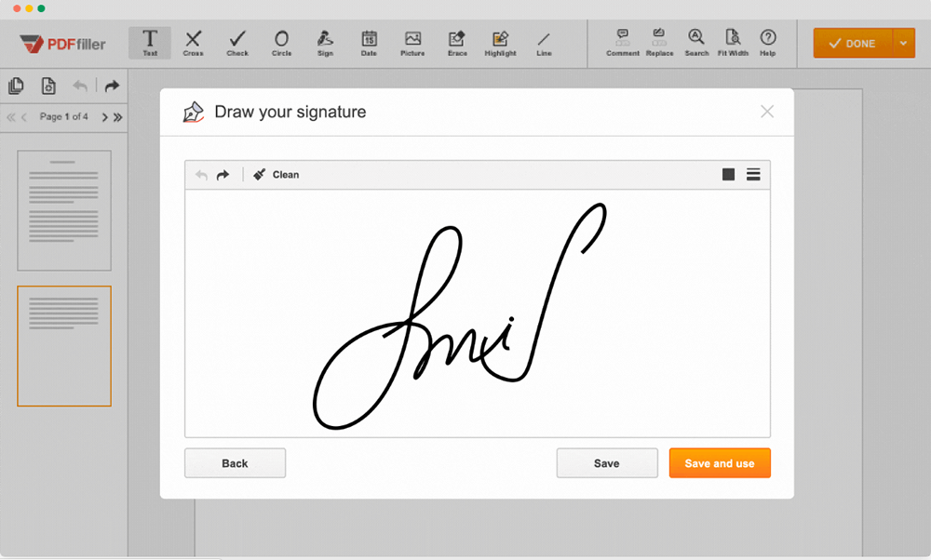The height and width of the screenshot is (560, 931).
Task: Select the second page thumbnail
Action: point(64,346)
